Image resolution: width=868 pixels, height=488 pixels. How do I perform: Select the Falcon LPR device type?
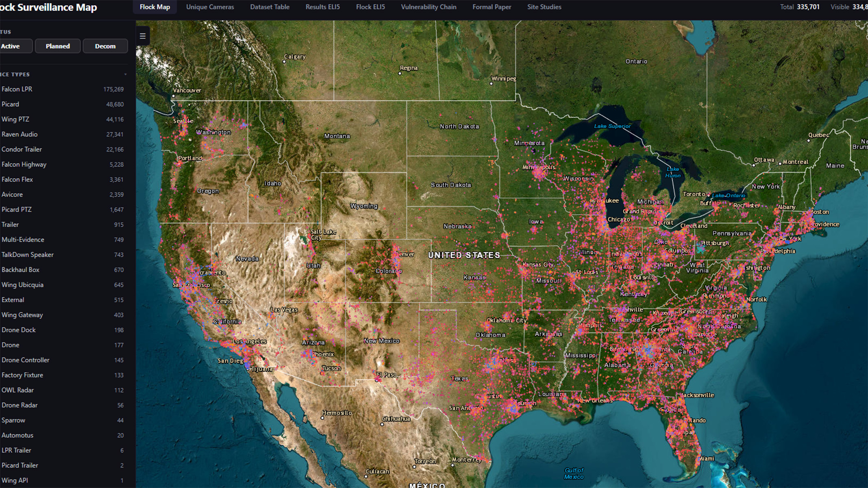tap(63, 89)
